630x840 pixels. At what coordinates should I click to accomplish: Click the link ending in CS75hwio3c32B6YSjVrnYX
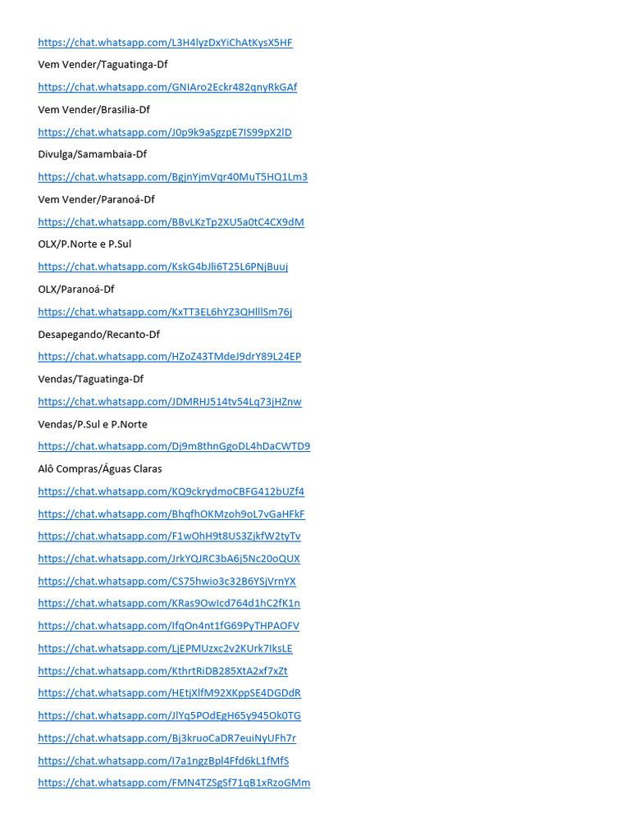coord(167,582)
